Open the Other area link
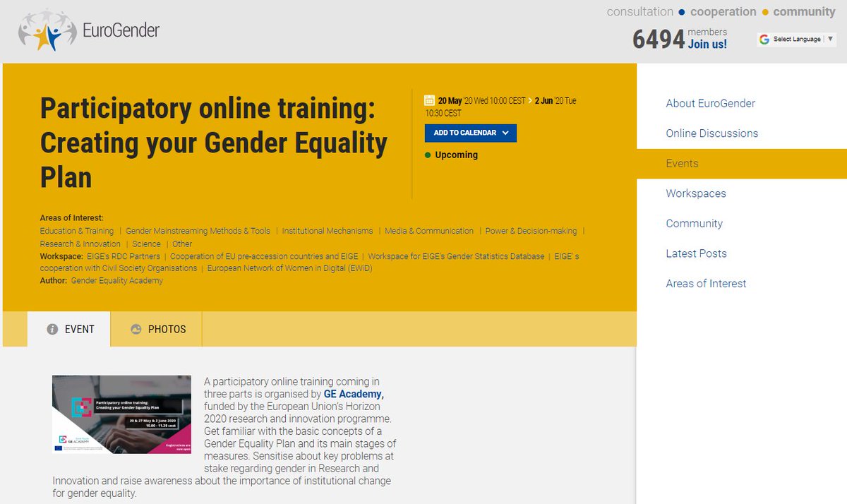The width and height of the screenshot is (847, 504). [x=182, y=244]
